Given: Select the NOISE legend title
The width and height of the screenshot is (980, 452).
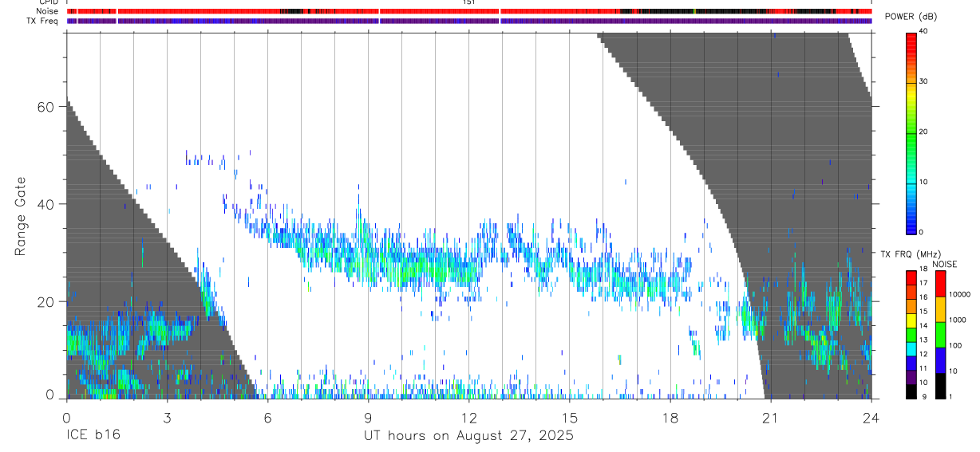Looking at the screenshot, I should pyautogui.click(x=944, y=264).
